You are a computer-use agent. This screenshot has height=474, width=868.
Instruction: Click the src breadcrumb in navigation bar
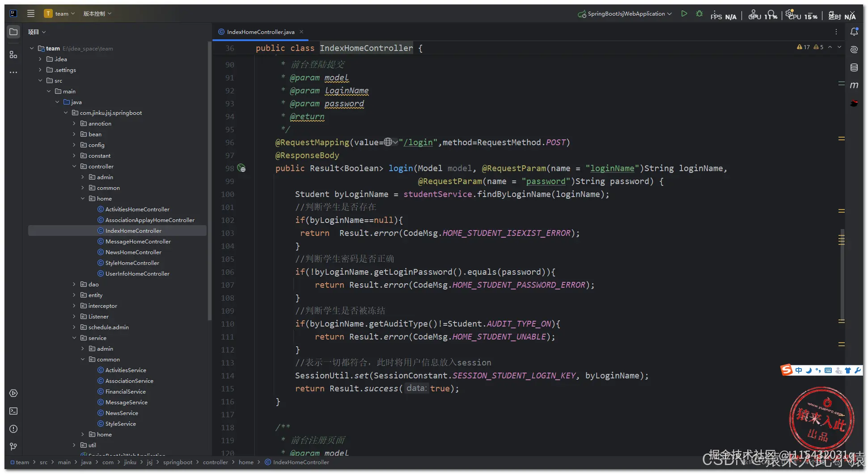pyautogui.click(x=43, y=462)
